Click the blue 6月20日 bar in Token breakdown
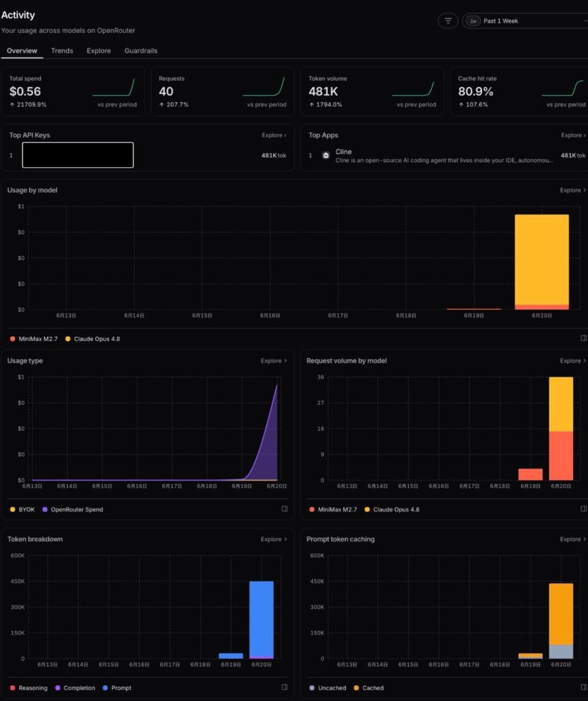 tap(261, 619)
